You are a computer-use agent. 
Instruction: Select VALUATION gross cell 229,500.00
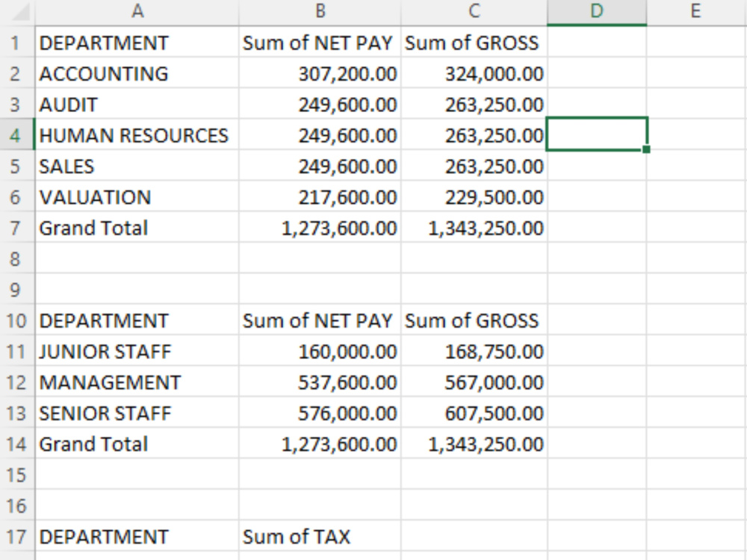pos(474,197)
